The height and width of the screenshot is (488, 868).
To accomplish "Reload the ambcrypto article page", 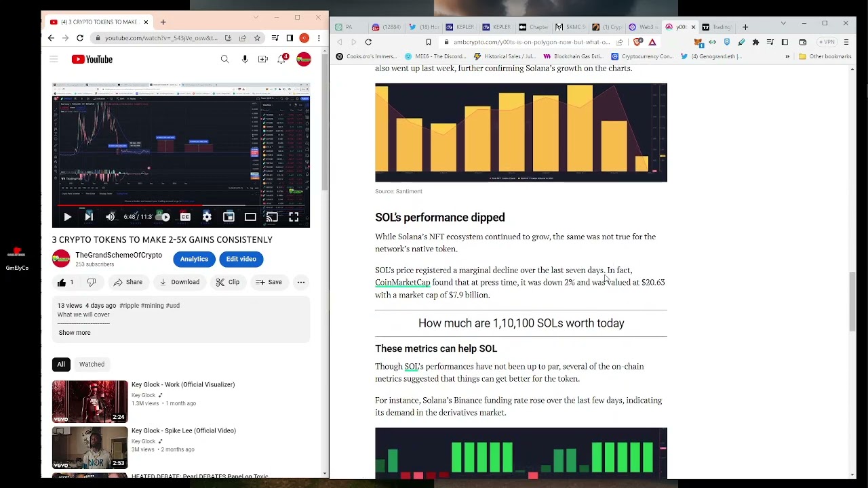I will (x=368, y=42).
